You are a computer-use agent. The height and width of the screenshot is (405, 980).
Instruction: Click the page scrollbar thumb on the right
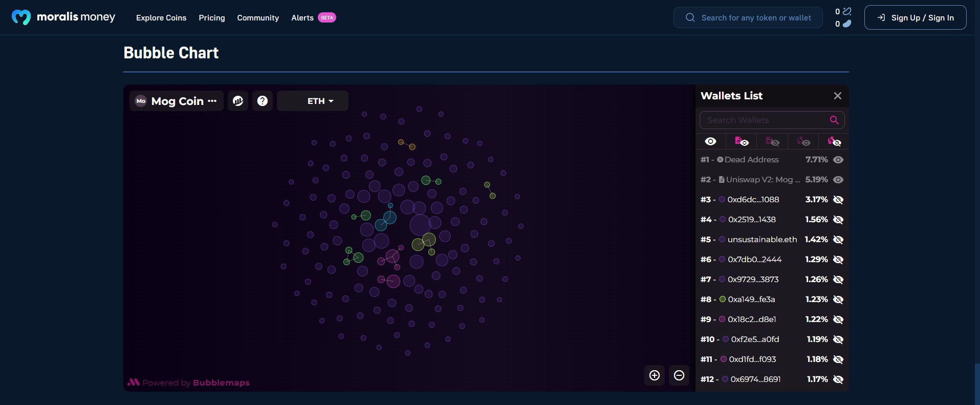coord(977,384)
